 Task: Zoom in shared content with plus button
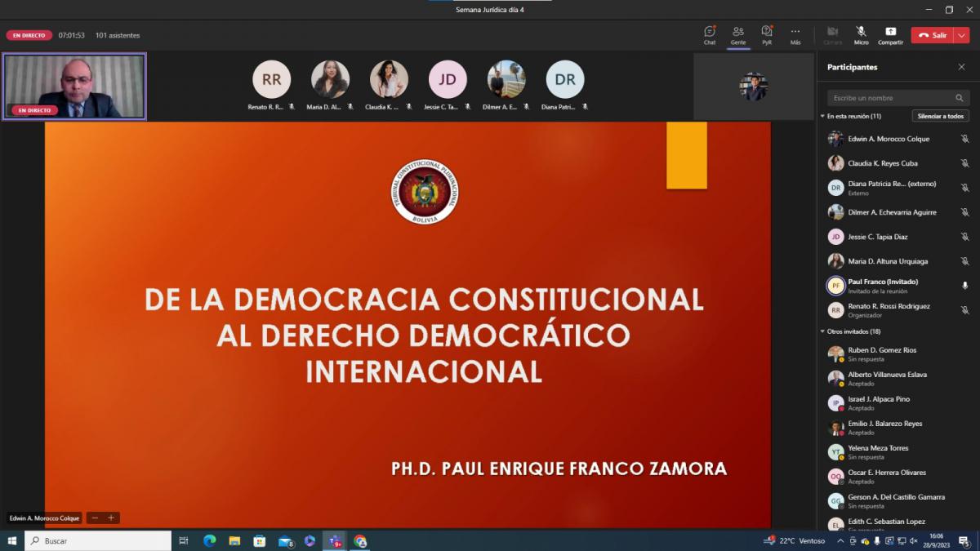click(111, 518)
